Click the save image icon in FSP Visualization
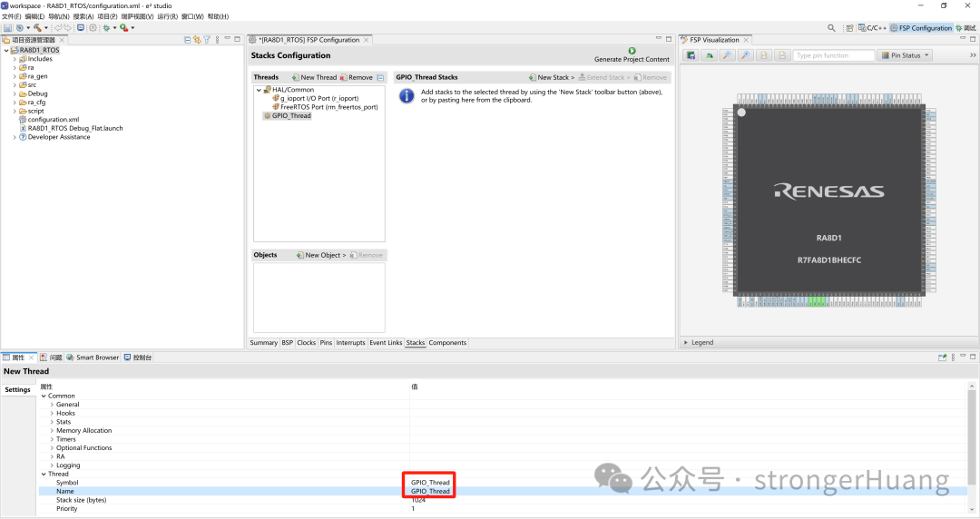Image resolution: width=980 pixels, height=519 pixels. click(x=691, y=55)
